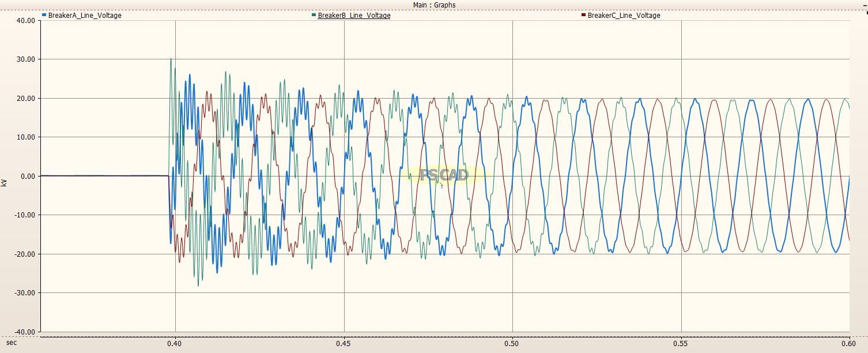Click the 0.50 tick on the time axis
The height and width of the screenshot is (353, 868).
pos(512,343)
